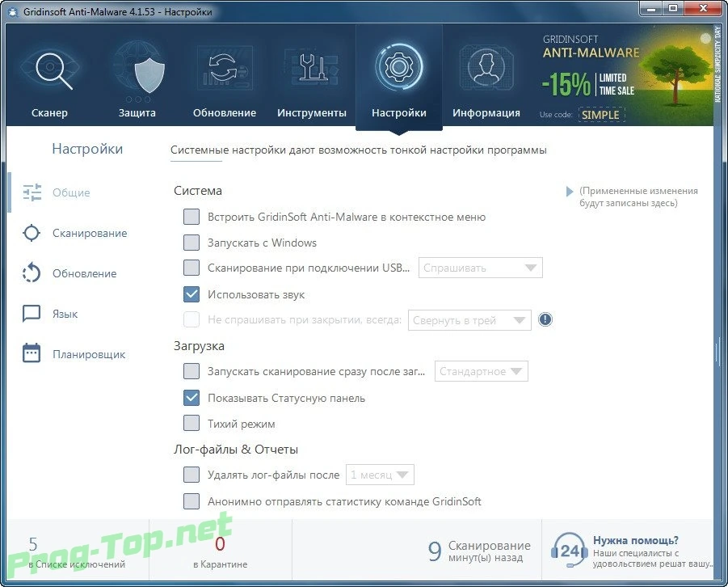Open Сканирование settings section label
Viewport: 728px width, 587px height.
(90, 233)
